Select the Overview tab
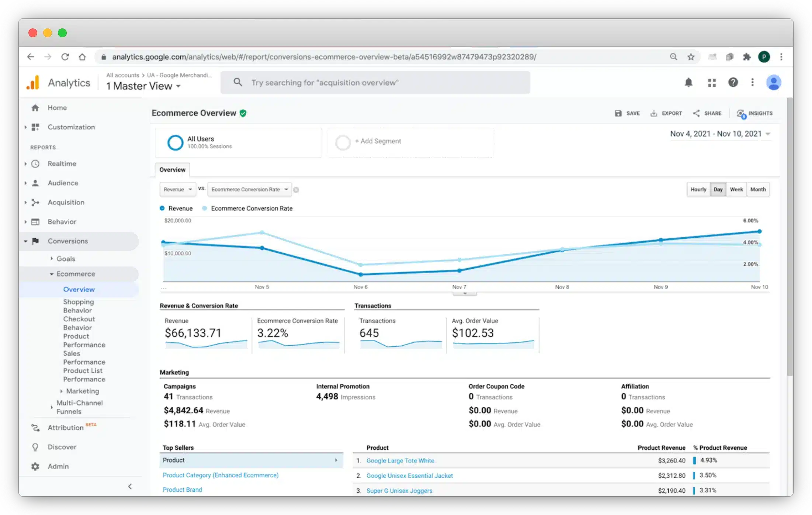812x515 pixels. pyautogui.click(x=172, y=170)
